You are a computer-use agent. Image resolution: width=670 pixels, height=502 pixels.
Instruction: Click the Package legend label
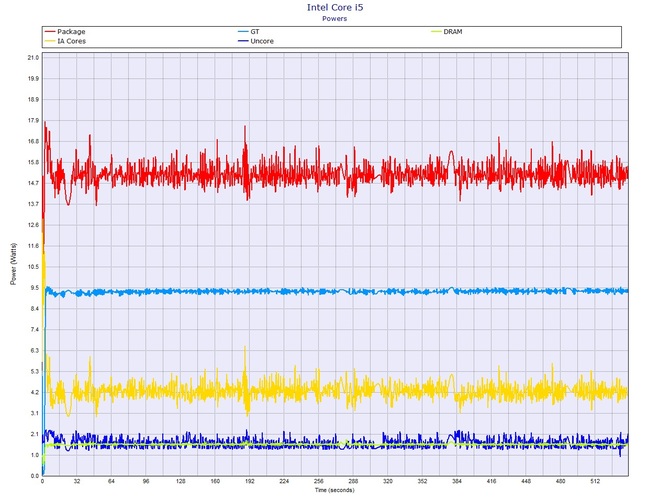click(x=71, y=32)
